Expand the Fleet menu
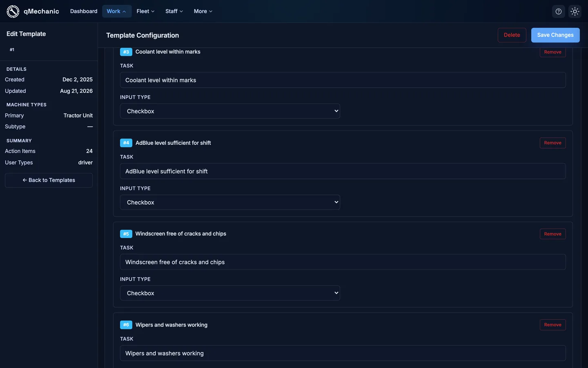This screenshot has width=588, height=368. tap(145, 11)
